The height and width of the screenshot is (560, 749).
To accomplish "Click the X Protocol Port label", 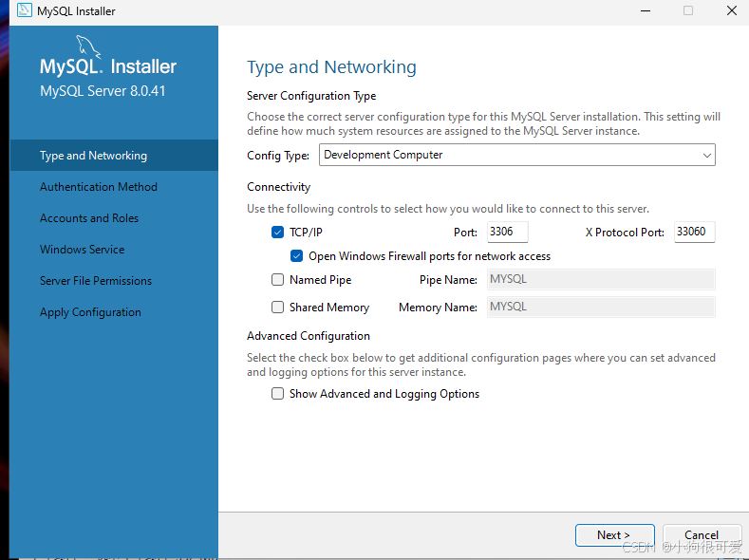I will tap(625, 233).
